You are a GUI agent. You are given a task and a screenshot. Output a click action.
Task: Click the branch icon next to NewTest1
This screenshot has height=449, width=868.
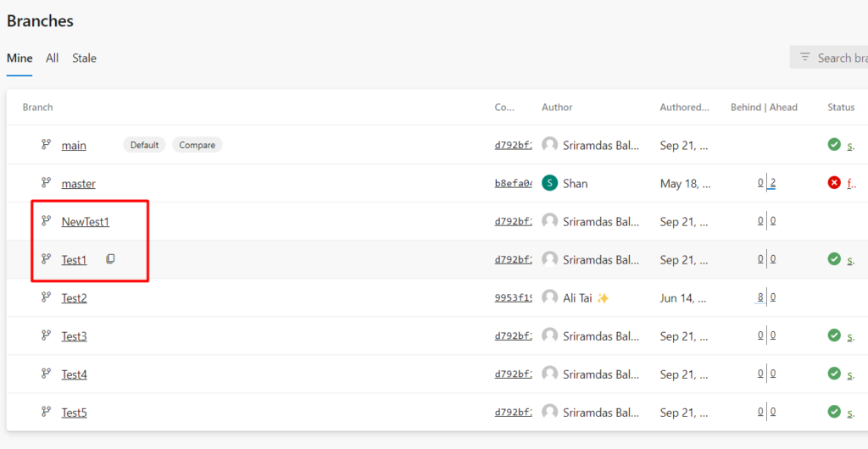(x=46, y=221)
